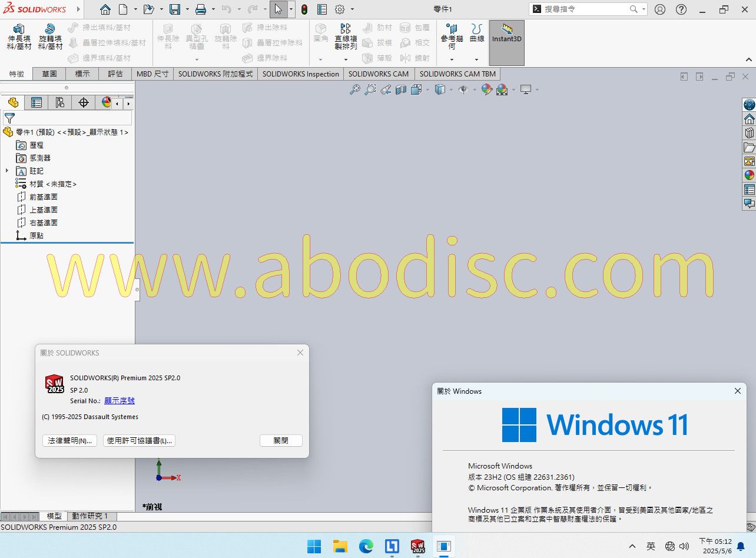The width and height of the screenshot is (756, 558).
Task: Open Microsoft Edge from the taskbar
Action: pos(366,546)
